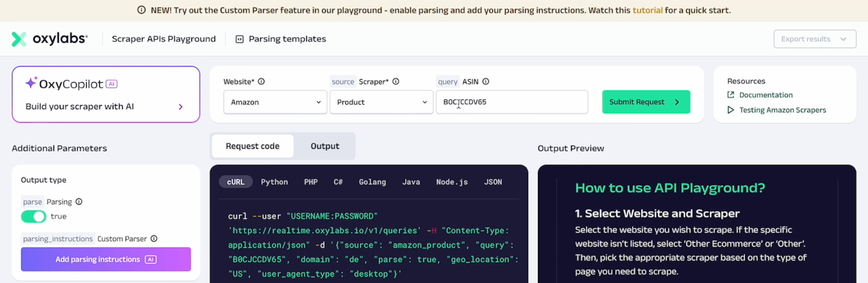Image resolution: width=868 pixels, height=283 pixels.
Task: Click the Website info icon
Action: [261, 82]
